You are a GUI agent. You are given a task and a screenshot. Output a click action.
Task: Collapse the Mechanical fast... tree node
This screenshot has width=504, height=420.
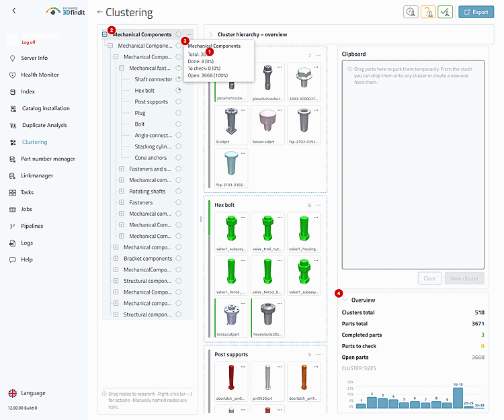tap(122, 68)
